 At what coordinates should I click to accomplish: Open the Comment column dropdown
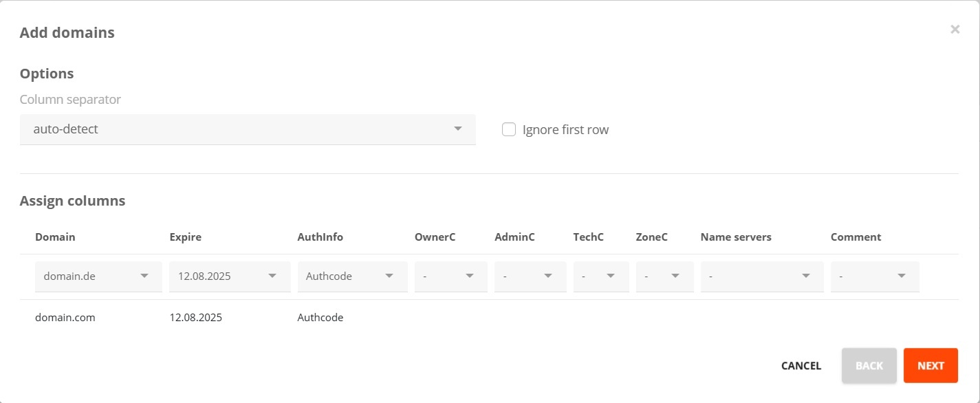point(875,276)
